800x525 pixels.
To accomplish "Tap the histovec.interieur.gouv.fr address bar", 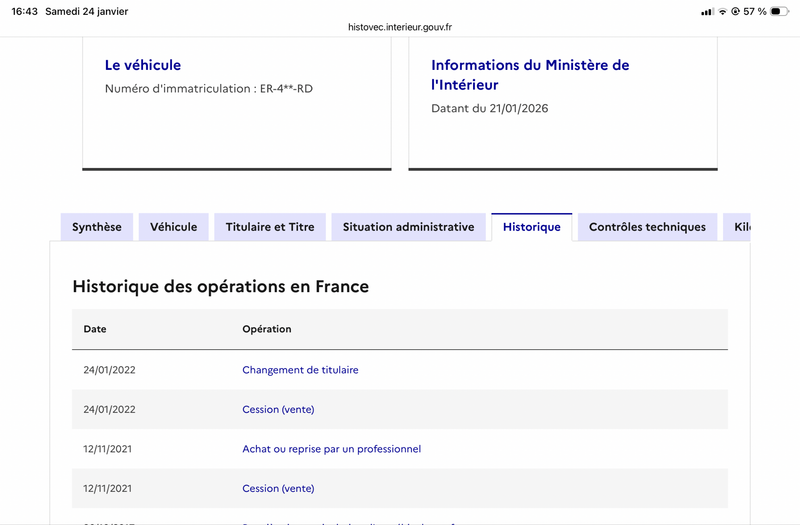I will tap(400, 27).
